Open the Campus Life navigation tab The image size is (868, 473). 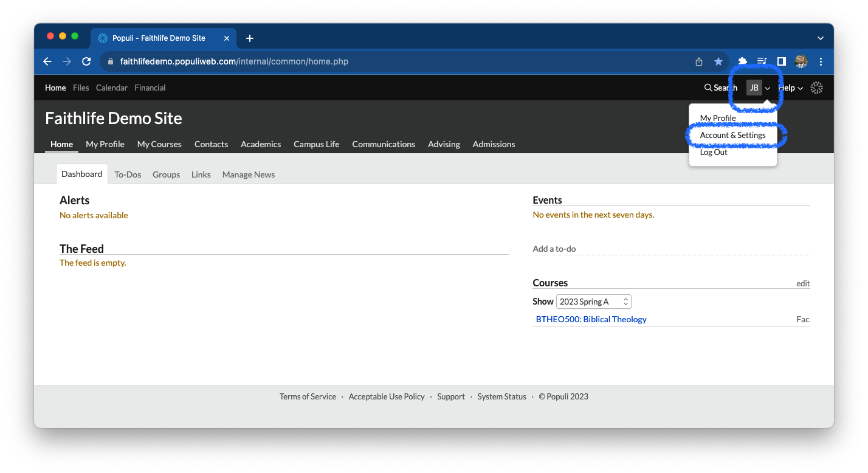click(317, 144)
